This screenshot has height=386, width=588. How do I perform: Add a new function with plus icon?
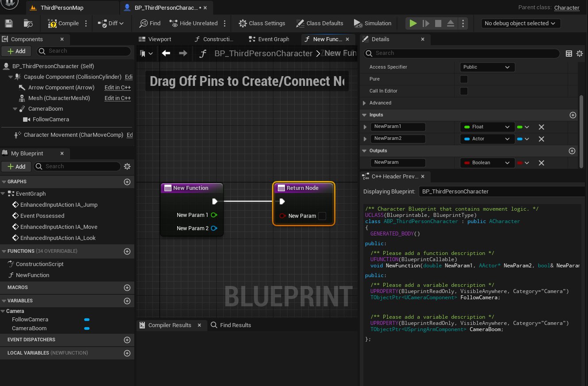coord(127,251)
